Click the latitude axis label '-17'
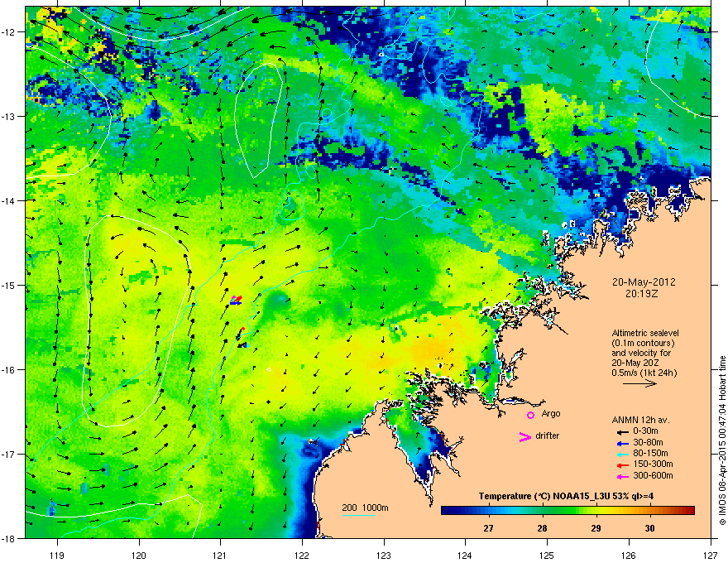The width and height of the screenshot is (728, 563). point(9,454)
